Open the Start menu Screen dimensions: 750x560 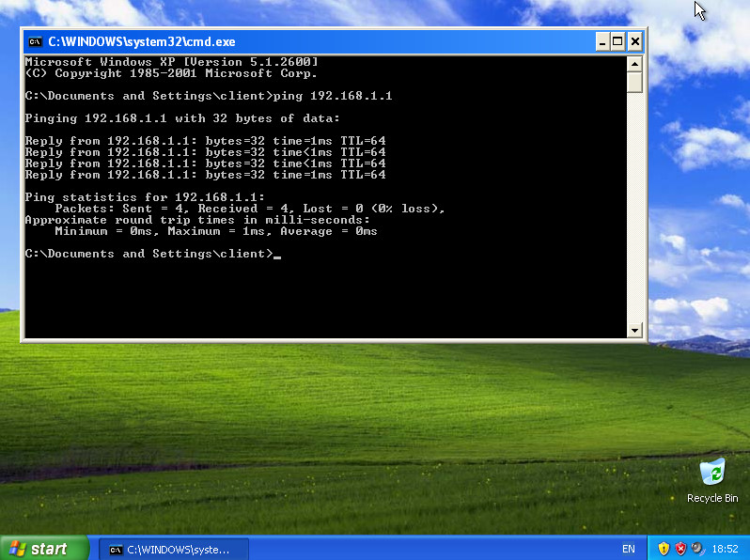click(44, 549)
